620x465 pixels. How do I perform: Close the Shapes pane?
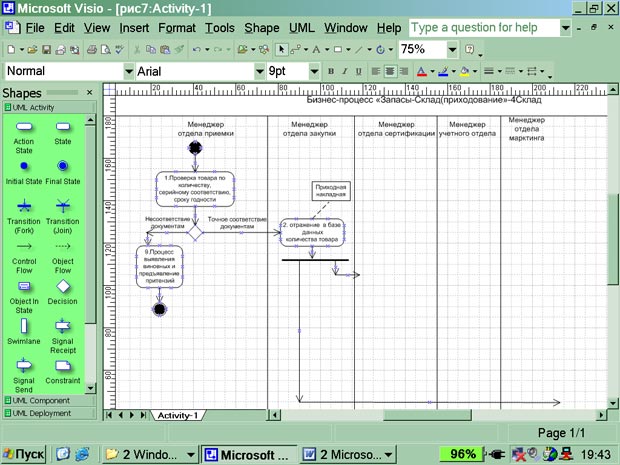tap(89, 93)
